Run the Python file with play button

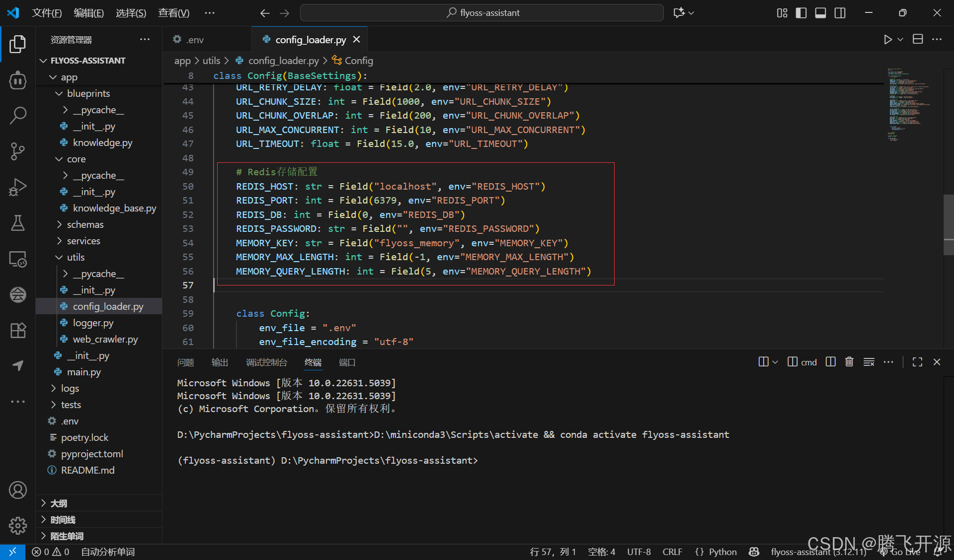[887, 39]
